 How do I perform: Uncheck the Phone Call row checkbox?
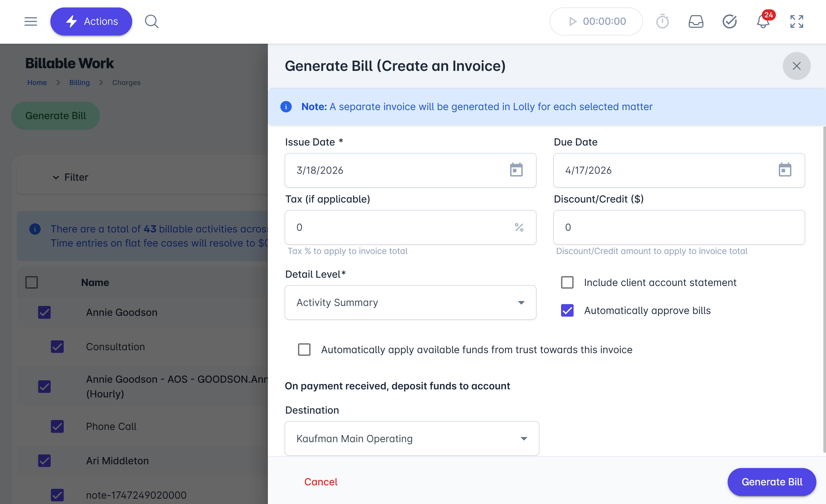click(x=57, y=426)
